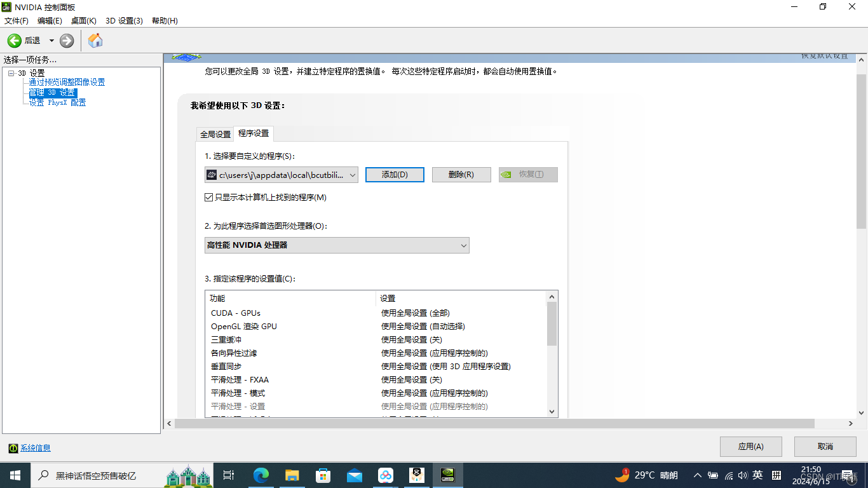Viewport: 868px width, 488px height.
Task: Click the 功能 column header
Action: (291, 299)
